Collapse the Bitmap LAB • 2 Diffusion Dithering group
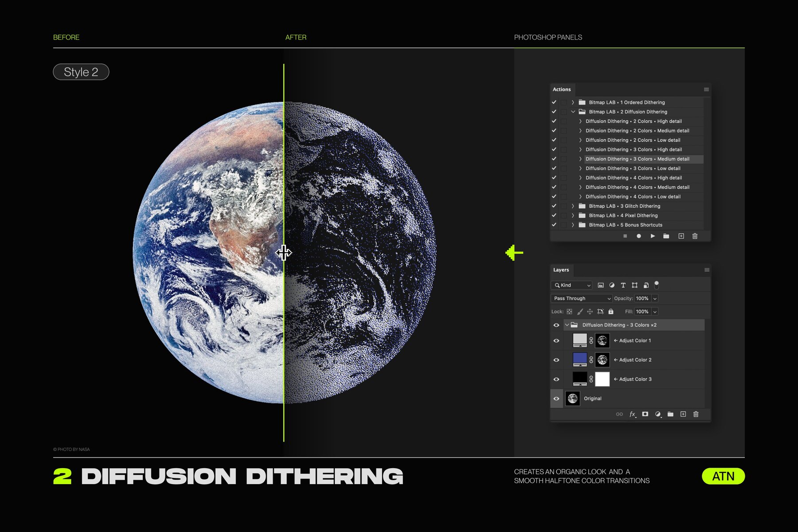 coord(572,112)
